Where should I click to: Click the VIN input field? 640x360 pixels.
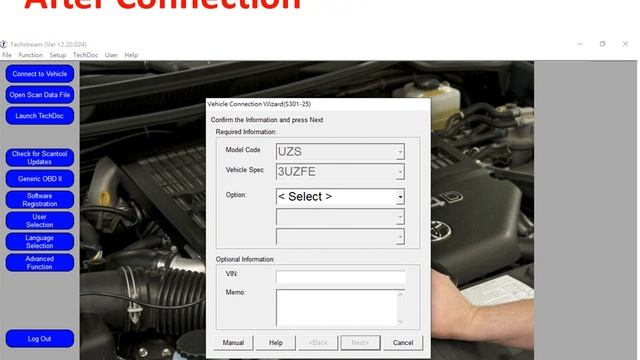(341, 277)
